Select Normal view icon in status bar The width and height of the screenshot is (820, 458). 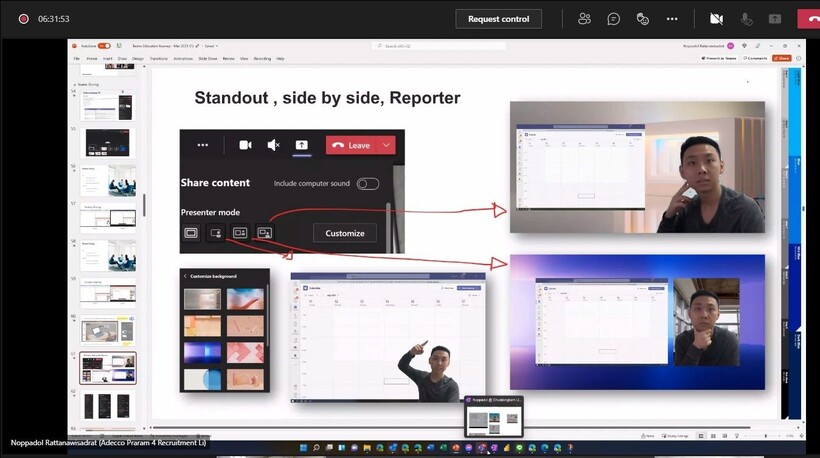pos(701,436)
